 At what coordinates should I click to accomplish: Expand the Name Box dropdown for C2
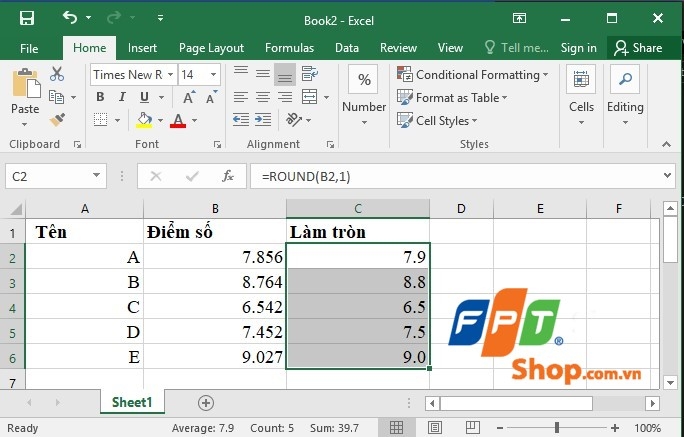pos(96,176)
